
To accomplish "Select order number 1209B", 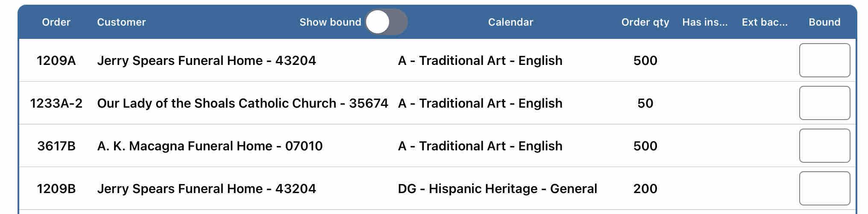I will click(56, 189).
